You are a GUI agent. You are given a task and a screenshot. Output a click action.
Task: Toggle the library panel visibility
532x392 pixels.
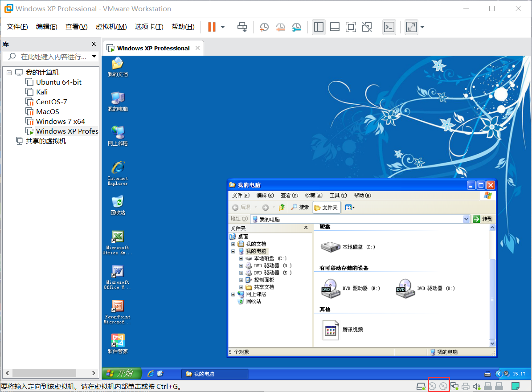pos(319,27)
